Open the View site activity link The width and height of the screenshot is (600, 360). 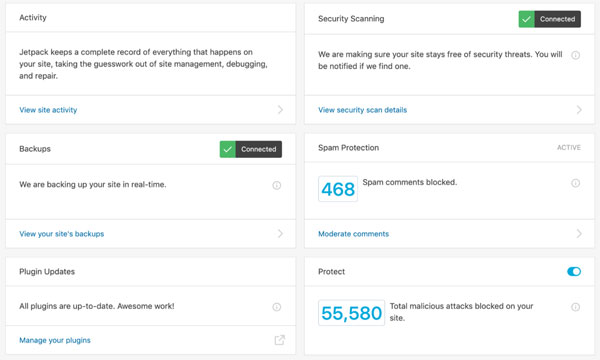[x=48, y=110]
